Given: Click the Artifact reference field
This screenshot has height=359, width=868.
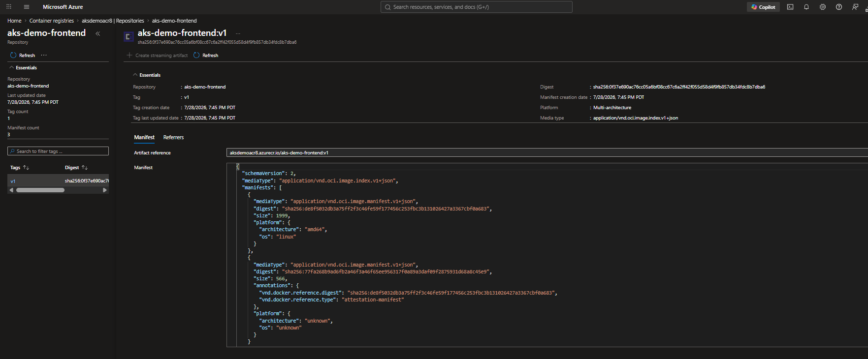Looking at the screenshot, I should (x=547, y=152).
